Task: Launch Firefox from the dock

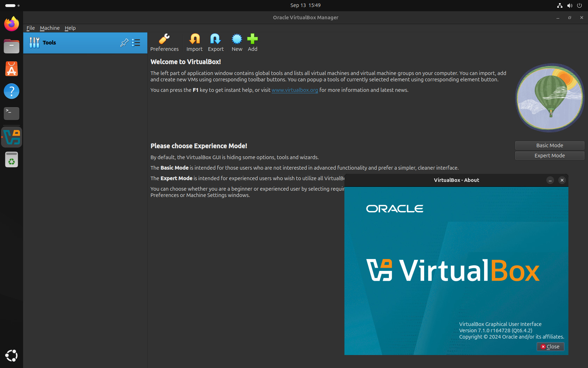Action: click(12, 24)
